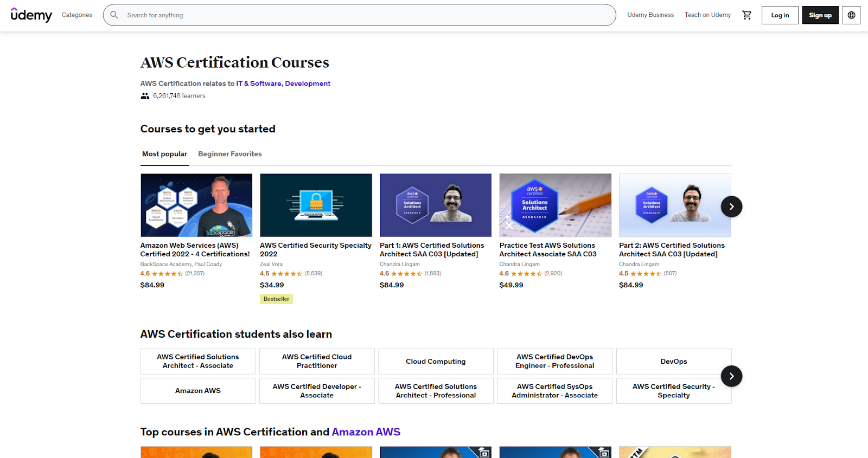Select Cloud Computing topic
This screenshot has height=458, width=868.
tap(436, 361)
